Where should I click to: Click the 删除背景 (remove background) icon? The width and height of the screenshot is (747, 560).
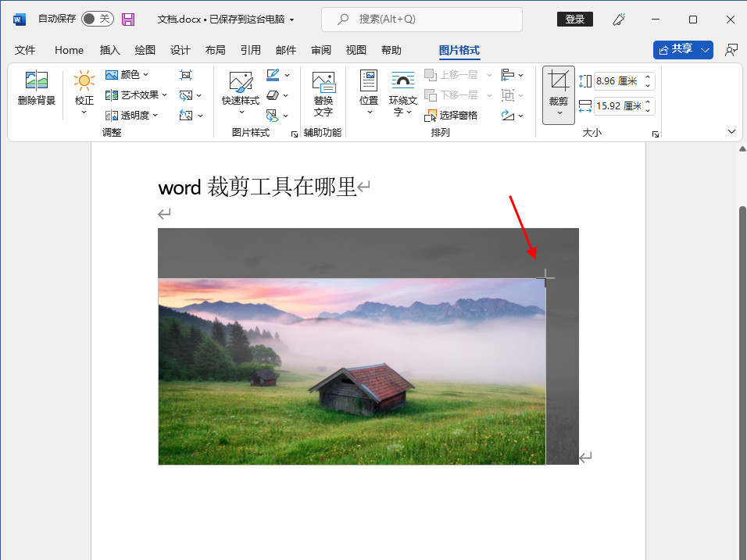tap(37, 81)
